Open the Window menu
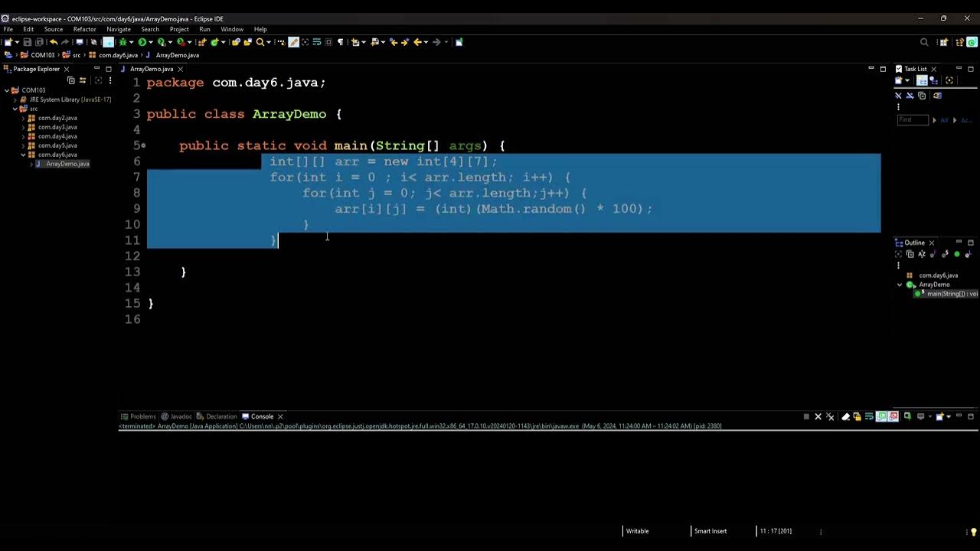This screenshot has height=551, width=980. point(232,29)
